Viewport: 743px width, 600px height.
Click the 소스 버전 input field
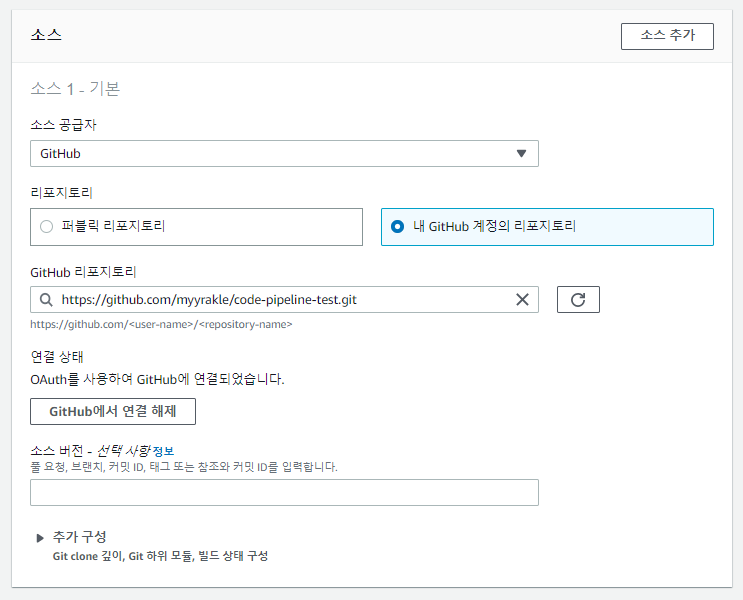pyautogui.click(x=284, y=492)
